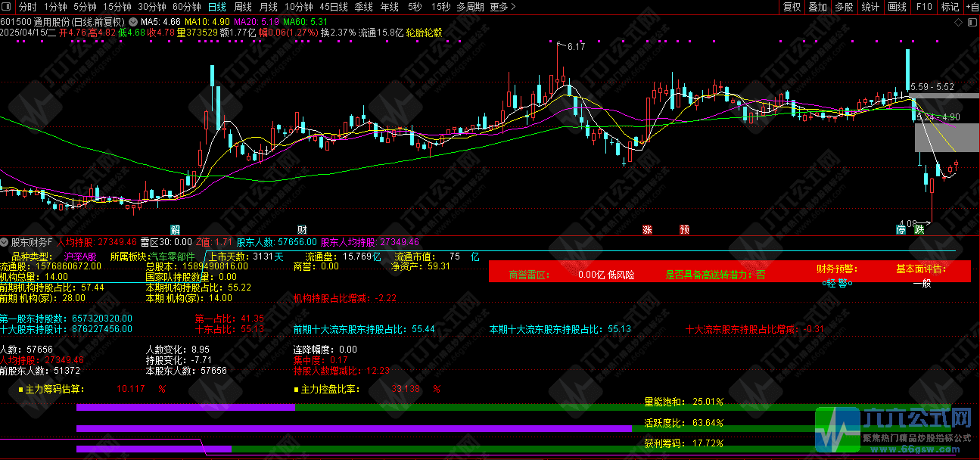Toggle the diamond marker icon near top right
The image size is (980, 460).
(x=958, y=21)
